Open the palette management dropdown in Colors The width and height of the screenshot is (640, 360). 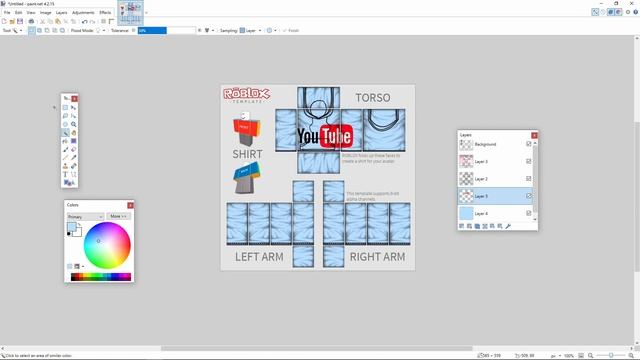click(x=79, y=266)
